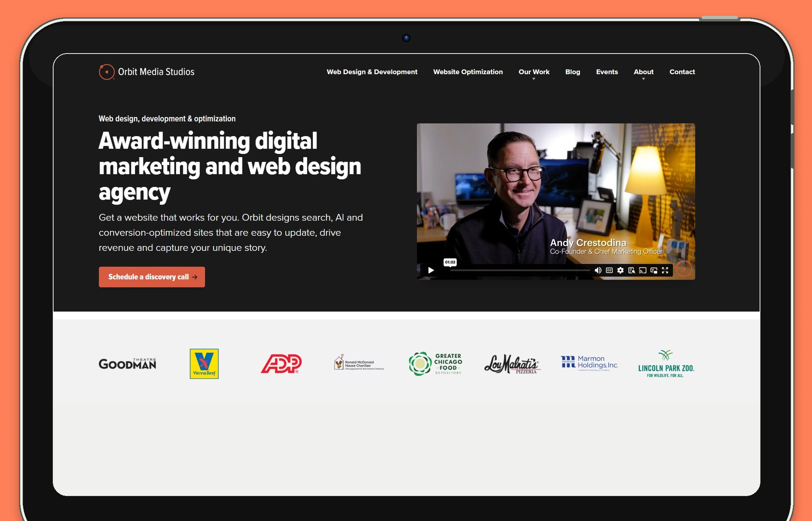The height and width of the screenshot is (521, 812).
Task: Click the text Web design, development & optimization
Action: [167, 119]
